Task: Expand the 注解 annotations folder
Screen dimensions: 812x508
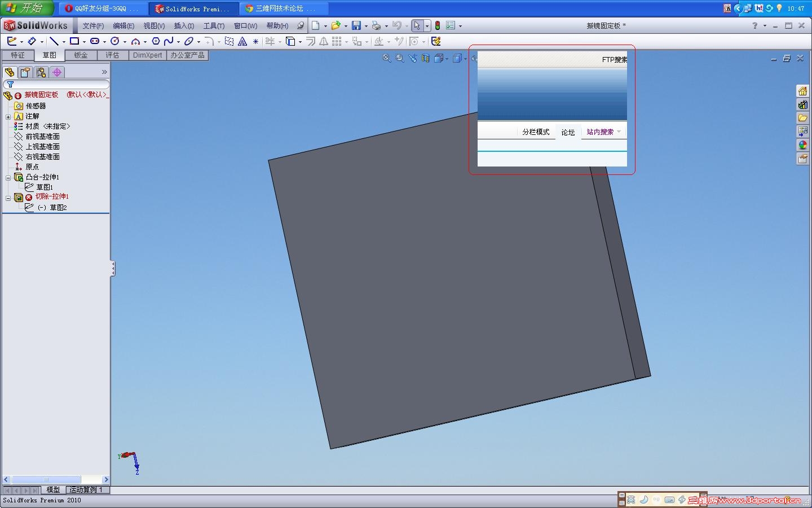Action: click(8, 117)
